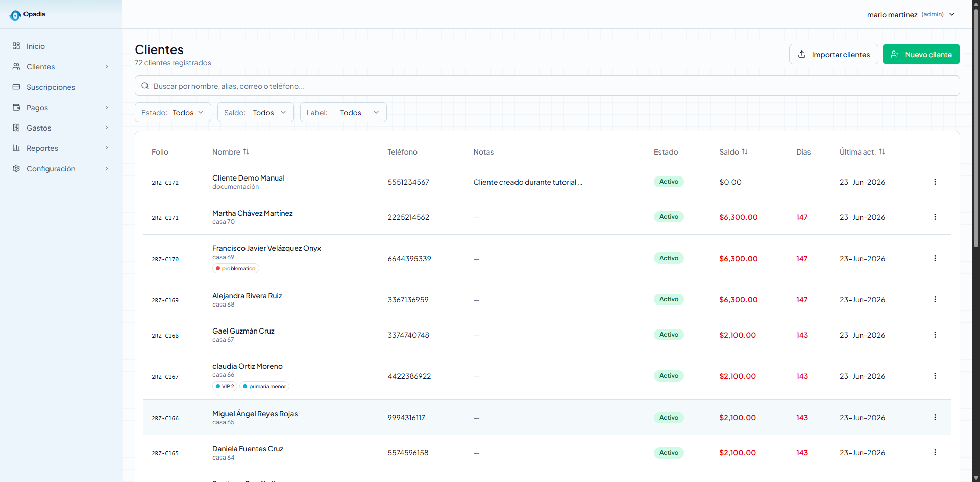Screen dimensions: 980x482
Task: Click the Gastos receipt icon in sidebar
Action: tap(16, 128)
